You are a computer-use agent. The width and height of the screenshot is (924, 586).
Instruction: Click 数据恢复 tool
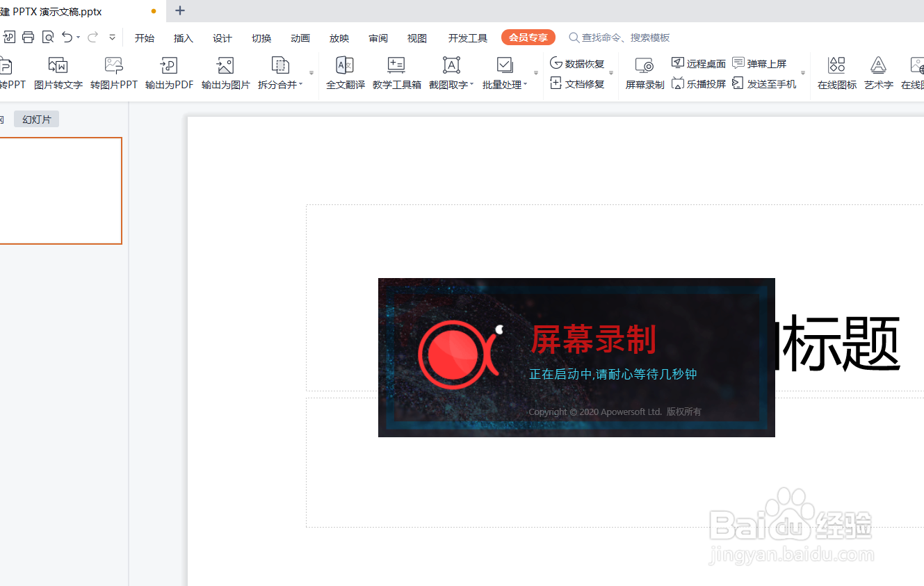[x=577, y=63]
